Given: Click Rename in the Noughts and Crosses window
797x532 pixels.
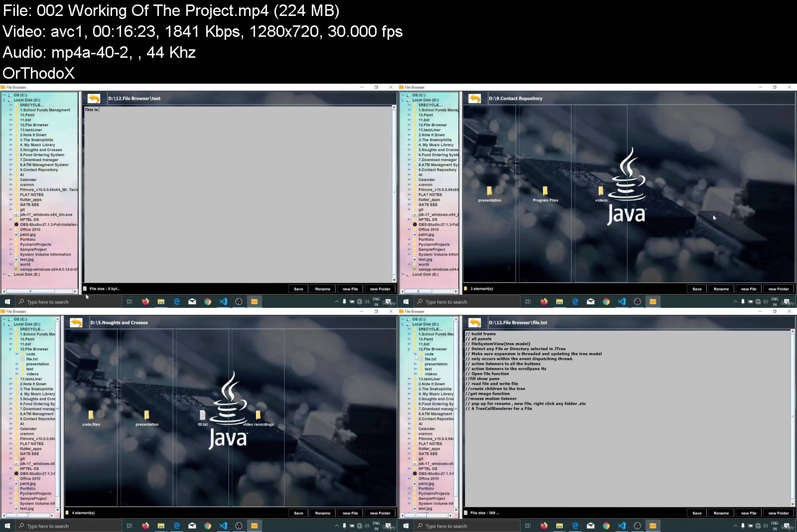Looking at the screenshot, I should 322,513.
